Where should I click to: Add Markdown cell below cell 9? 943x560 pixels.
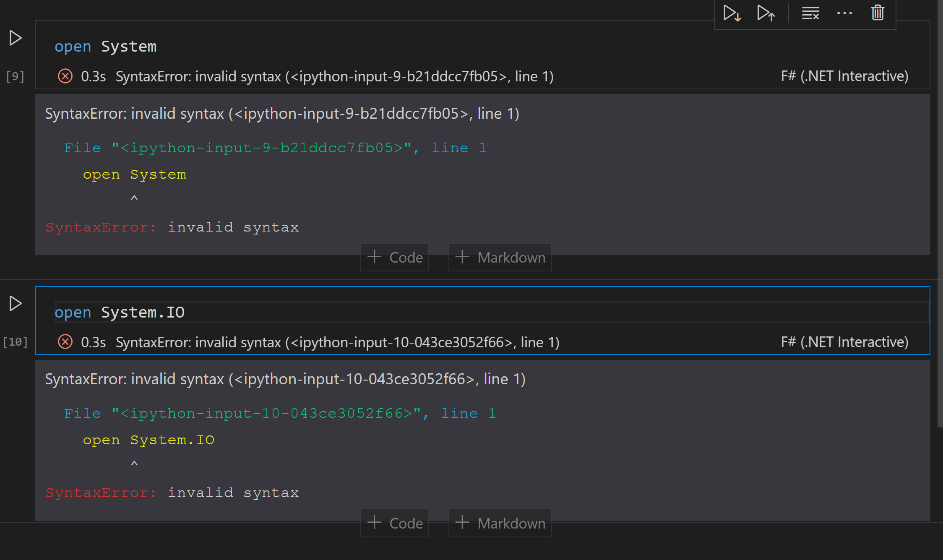500,257
